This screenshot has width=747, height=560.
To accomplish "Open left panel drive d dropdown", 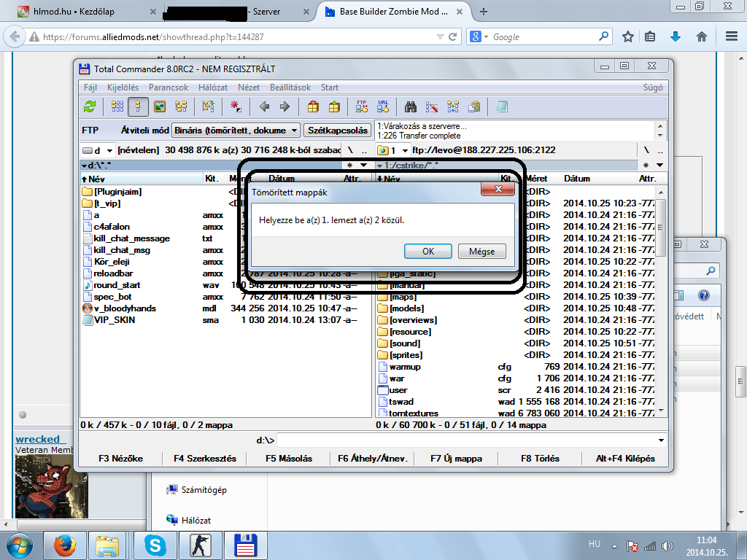I will click(x=97, y=150).
